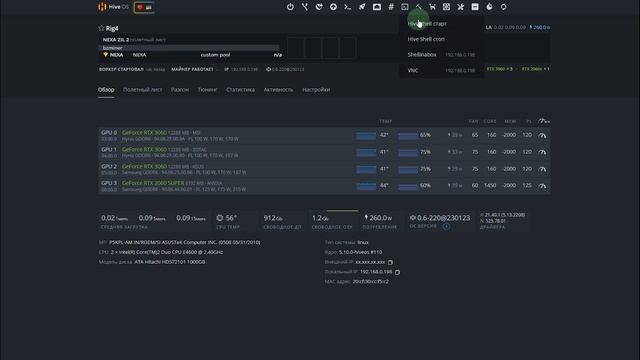Click the hash symbol icon in toolbar
The image size is (640, 360).
coord(391,7)
